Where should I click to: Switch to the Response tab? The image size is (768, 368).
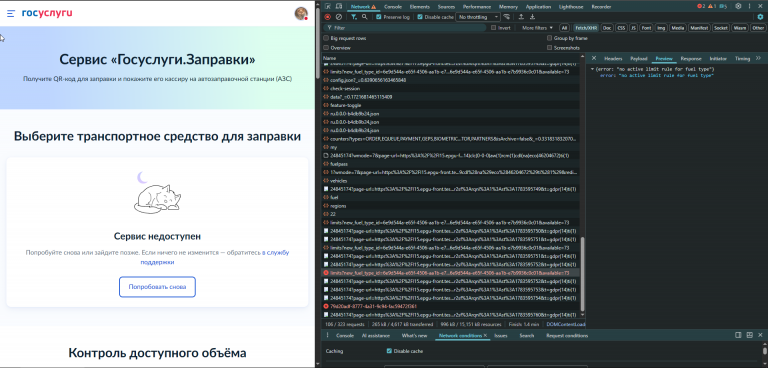pyautogui.click(x=691, y=58)
